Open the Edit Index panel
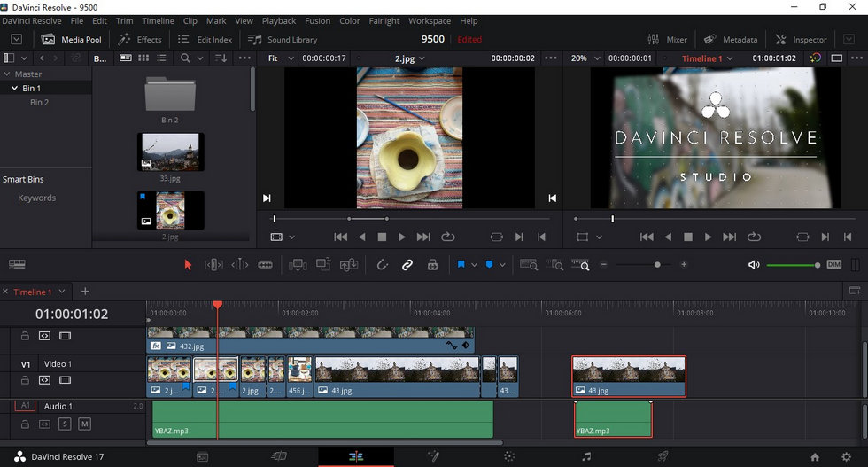Viewport: 868px width, 467px height. [x=205, y=39]
